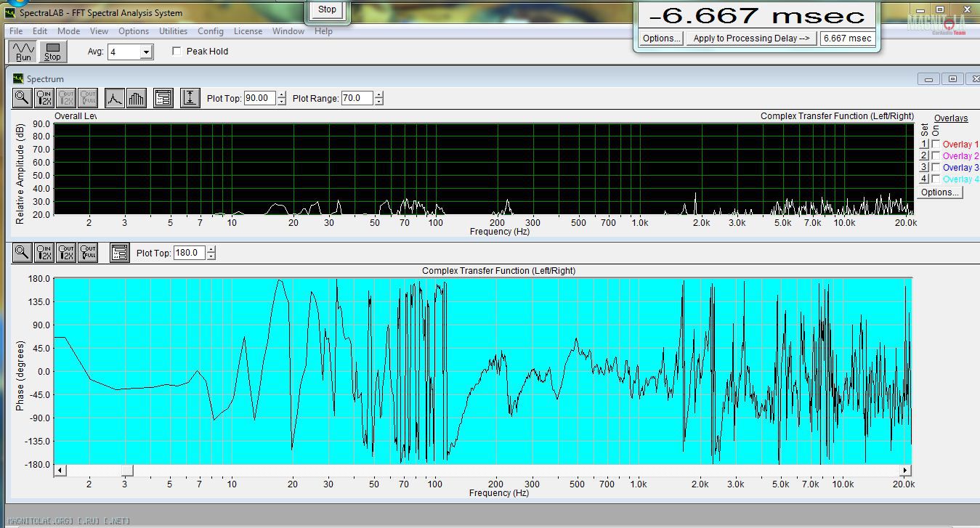The width and height of the screenshot is (980, 528).
Task: Click Options in the delay finder panel
Action: (x=661, y=38)
